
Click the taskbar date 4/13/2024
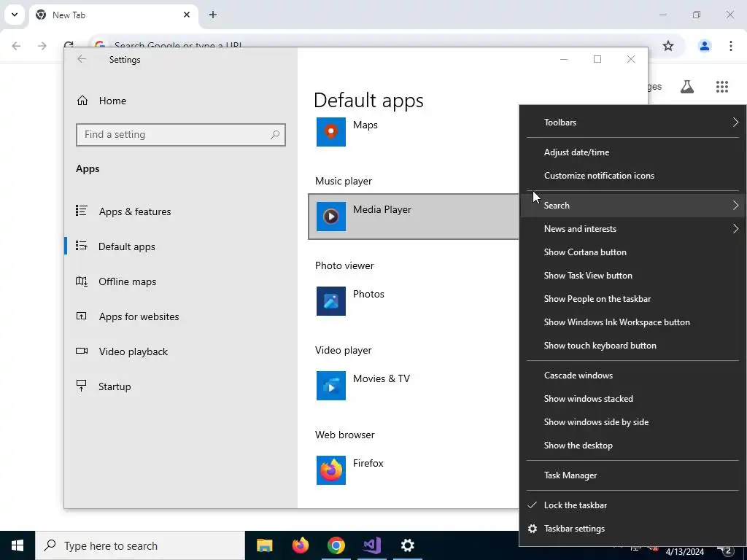pyautogui.click(x=684, y=552)
